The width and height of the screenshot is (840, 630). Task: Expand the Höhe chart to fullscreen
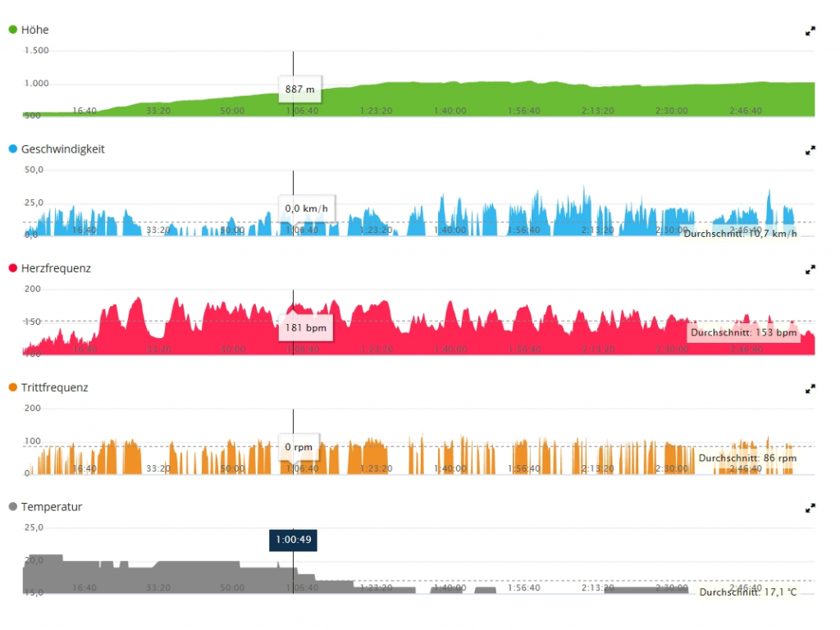(x=810, y=31)
